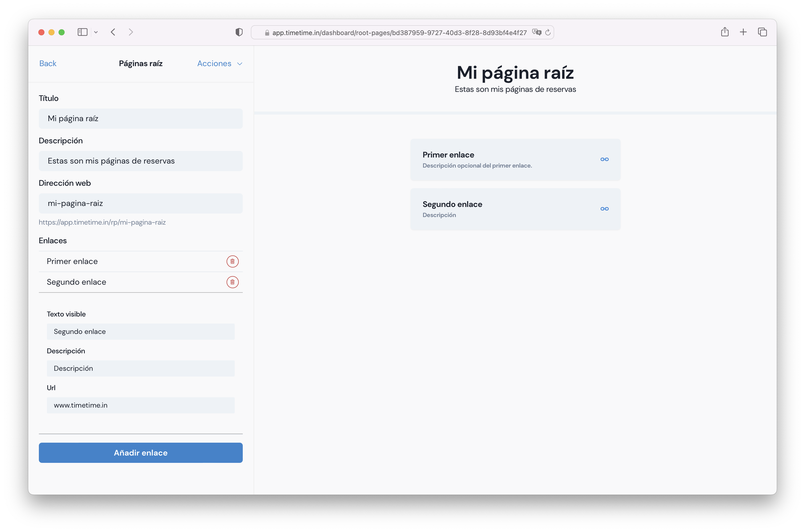Enter fullscreen with green button
805x532 pixels.
coord(62,32)
